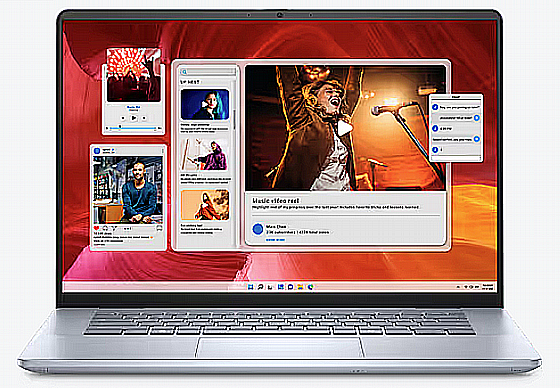Open the profile avatar on photo post

tap(97, 151)
